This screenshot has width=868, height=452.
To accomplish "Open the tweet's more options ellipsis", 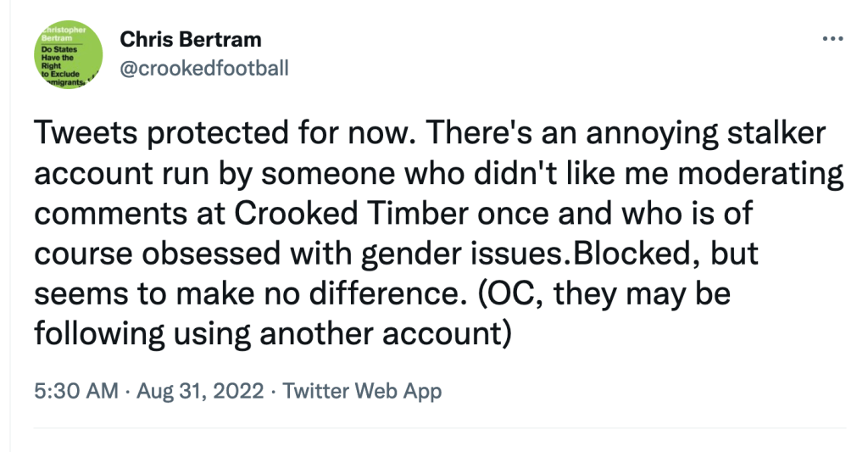I will (x=833, y=40).
